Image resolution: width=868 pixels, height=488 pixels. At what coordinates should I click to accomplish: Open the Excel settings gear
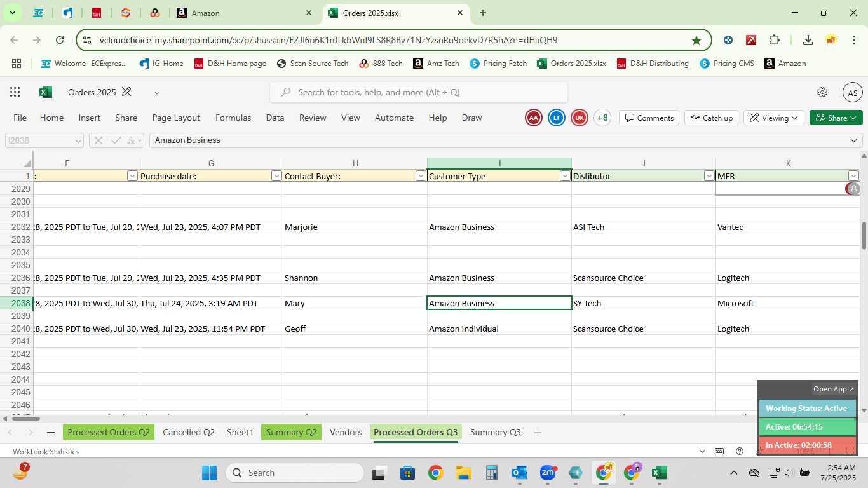[x=822, y=92]
